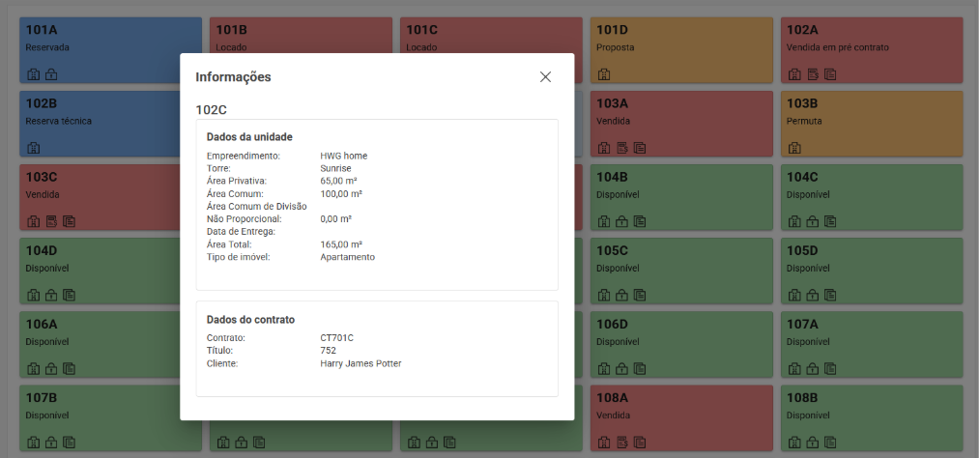Click building icon on card 102B
980x458 pixels.
click(x=34, y=148)
